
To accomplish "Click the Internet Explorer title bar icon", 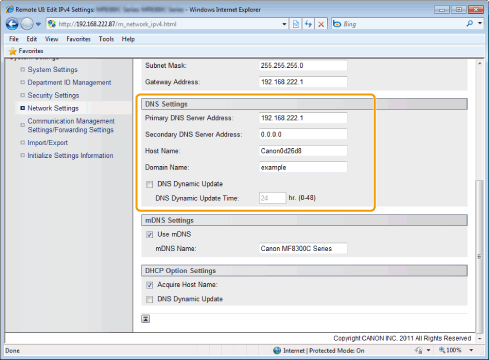I will click(x=10, y=9).
